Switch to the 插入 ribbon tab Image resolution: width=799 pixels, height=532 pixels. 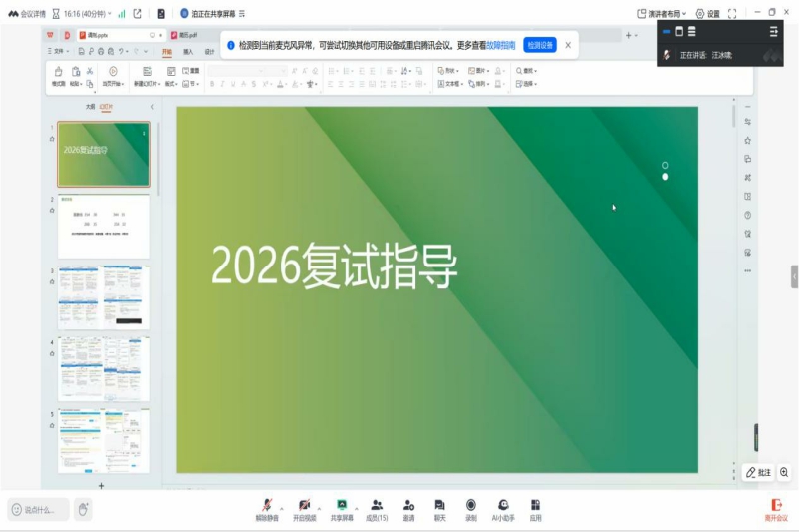[x=188, y=51]
